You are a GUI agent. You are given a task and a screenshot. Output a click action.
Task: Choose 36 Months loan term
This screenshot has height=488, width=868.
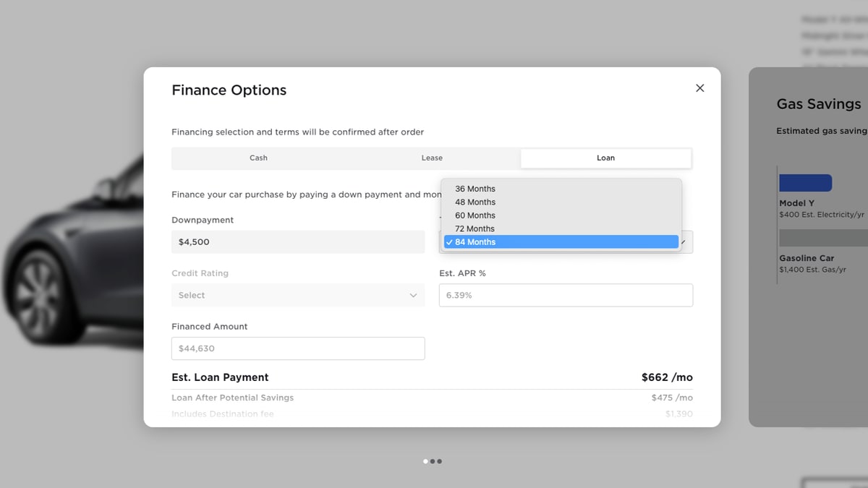561,189
